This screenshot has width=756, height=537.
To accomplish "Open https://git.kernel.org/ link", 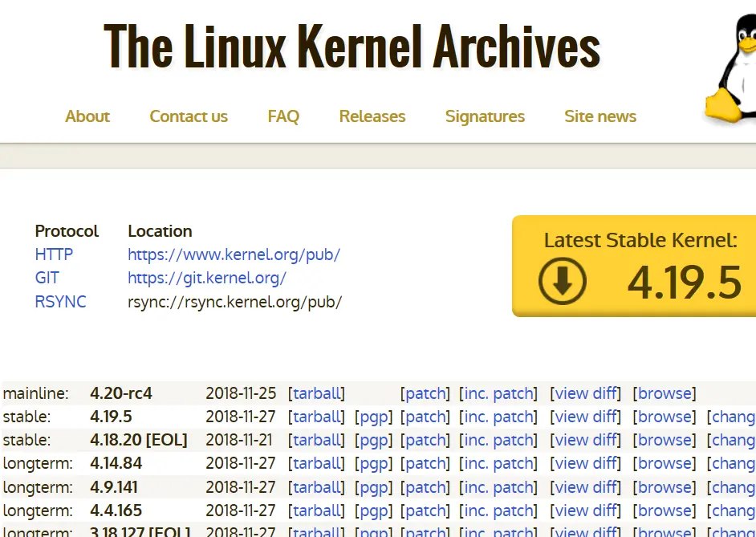I will [x=207, y=279].
